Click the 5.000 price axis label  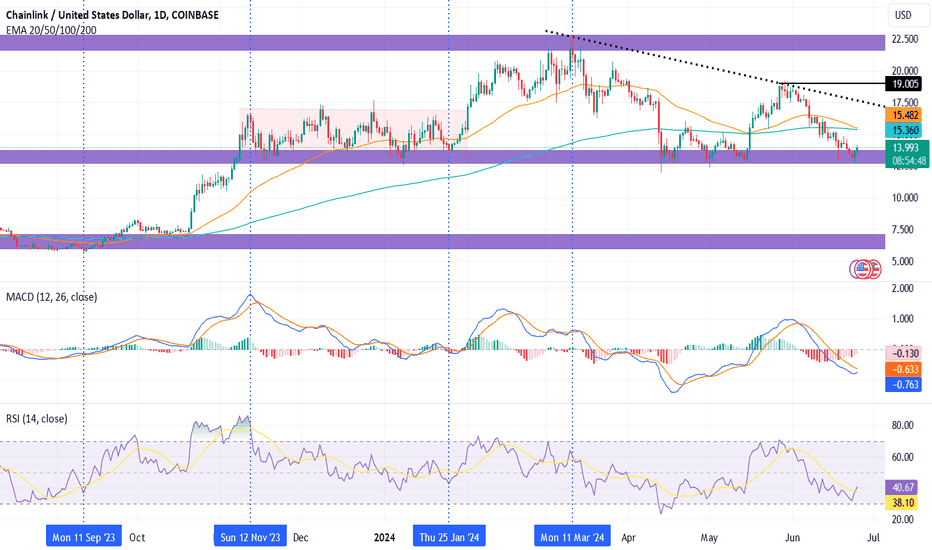905,261
